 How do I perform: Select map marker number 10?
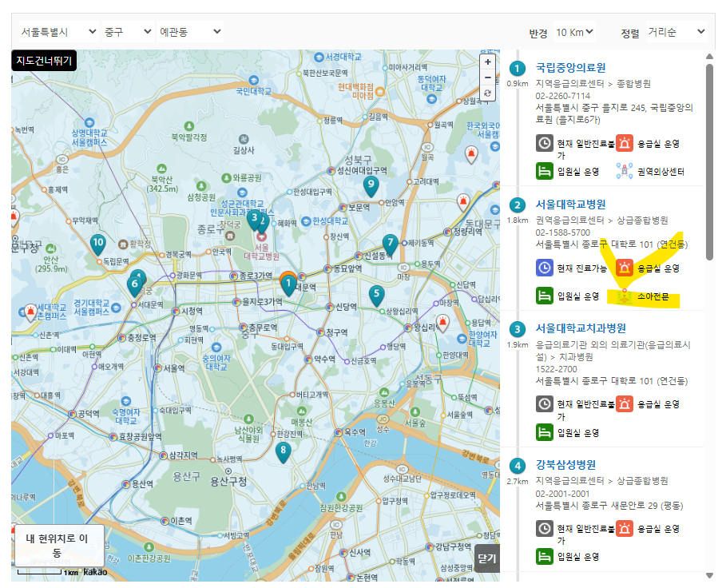click(97, 244)
